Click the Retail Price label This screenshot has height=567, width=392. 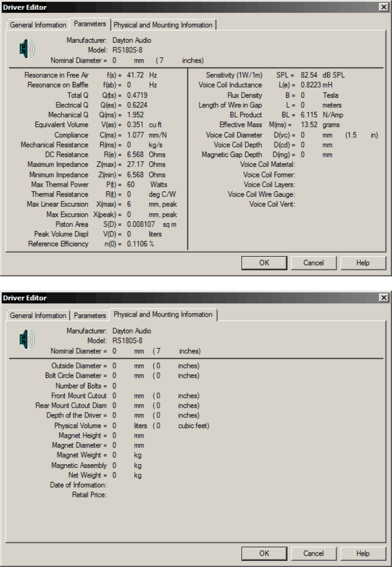coord(89,495)
